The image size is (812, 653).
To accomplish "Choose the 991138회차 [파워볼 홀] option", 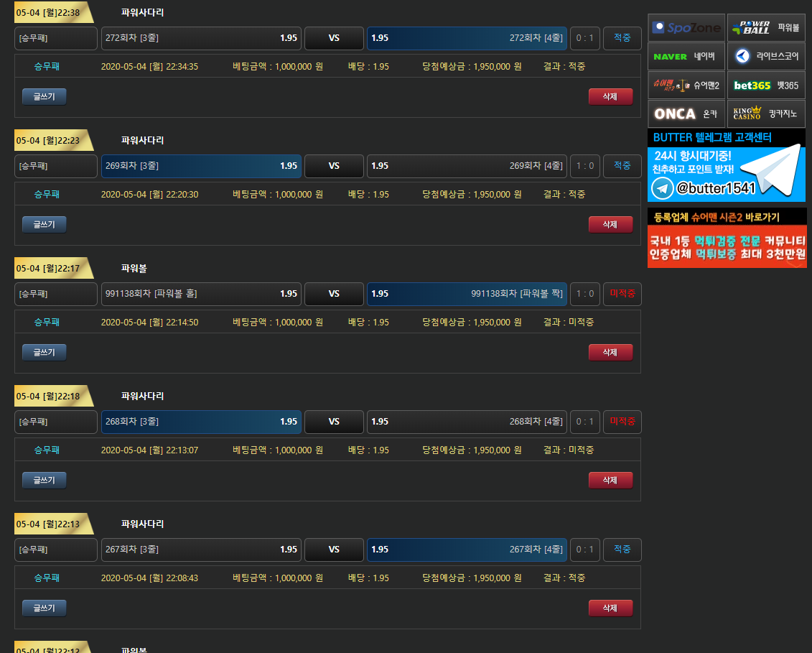I will [201, 294].
